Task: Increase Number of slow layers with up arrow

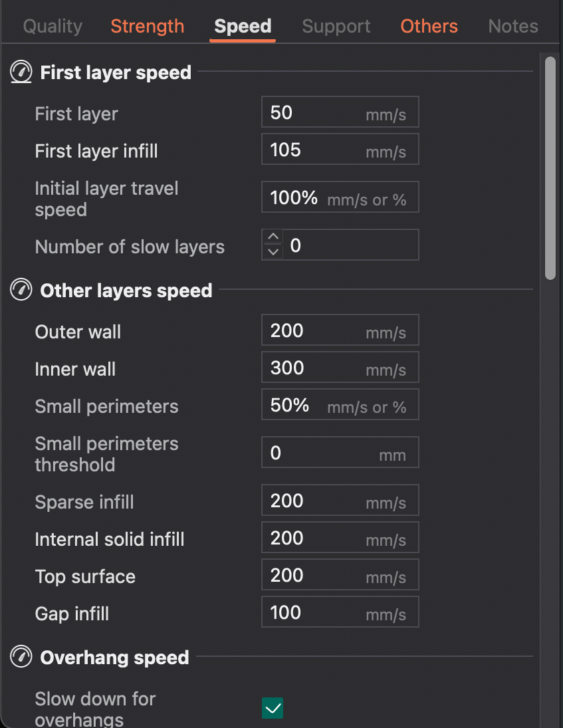Action: [x=273, y=237]
